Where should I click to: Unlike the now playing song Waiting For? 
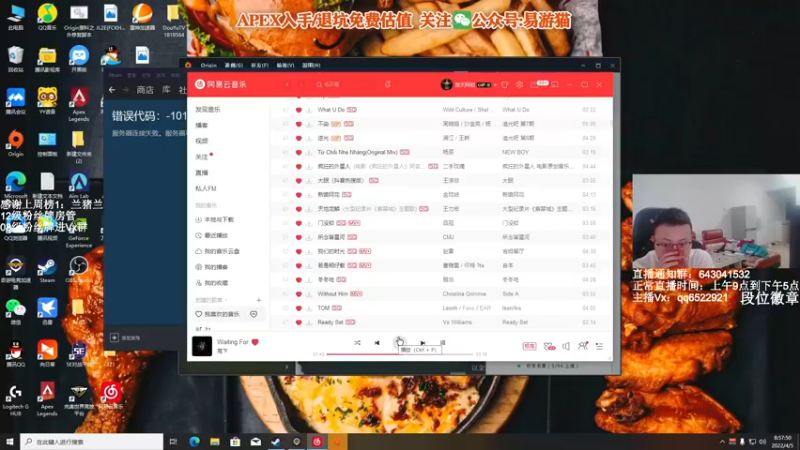coord(255,342)
